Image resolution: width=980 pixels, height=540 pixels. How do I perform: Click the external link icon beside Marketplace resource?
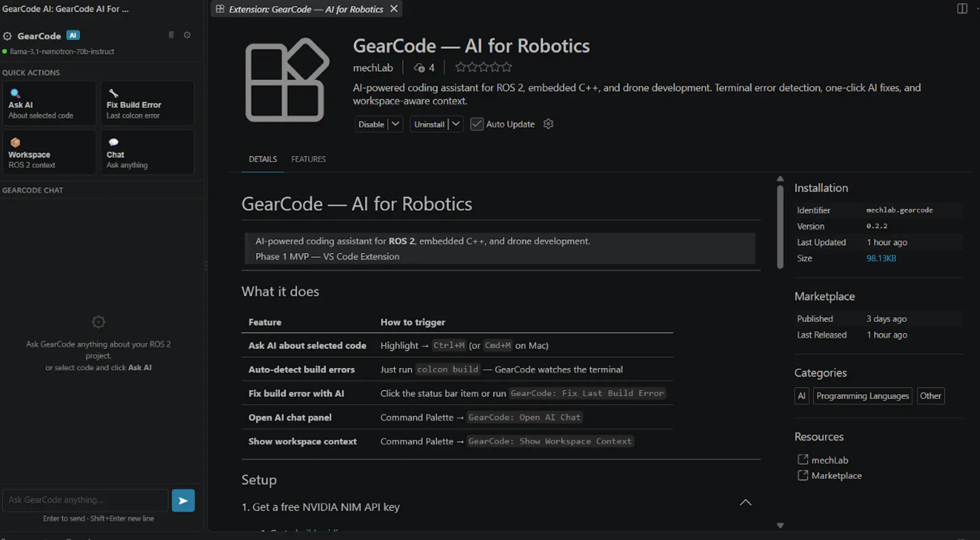click(x=802, y=475)
